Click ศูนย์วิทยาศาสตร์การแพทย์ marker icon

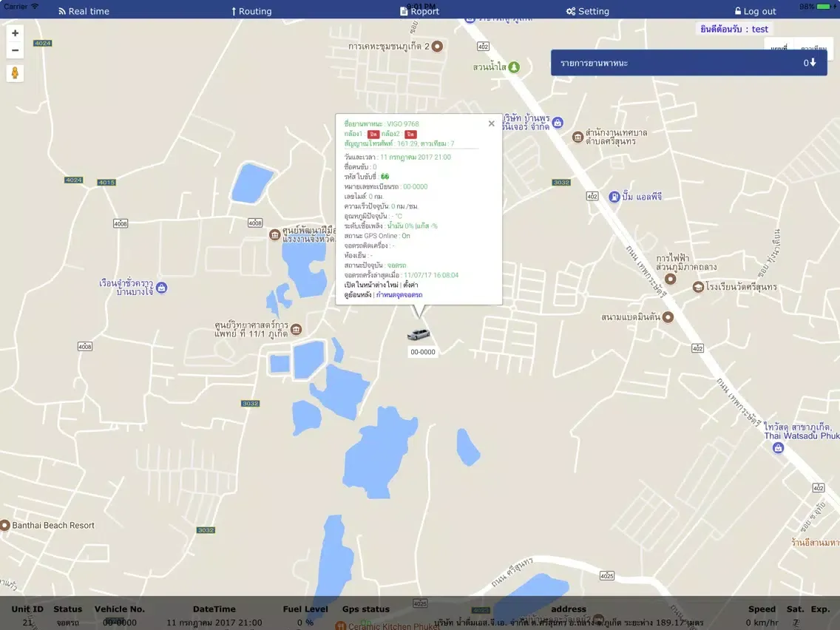coord(296,329)
